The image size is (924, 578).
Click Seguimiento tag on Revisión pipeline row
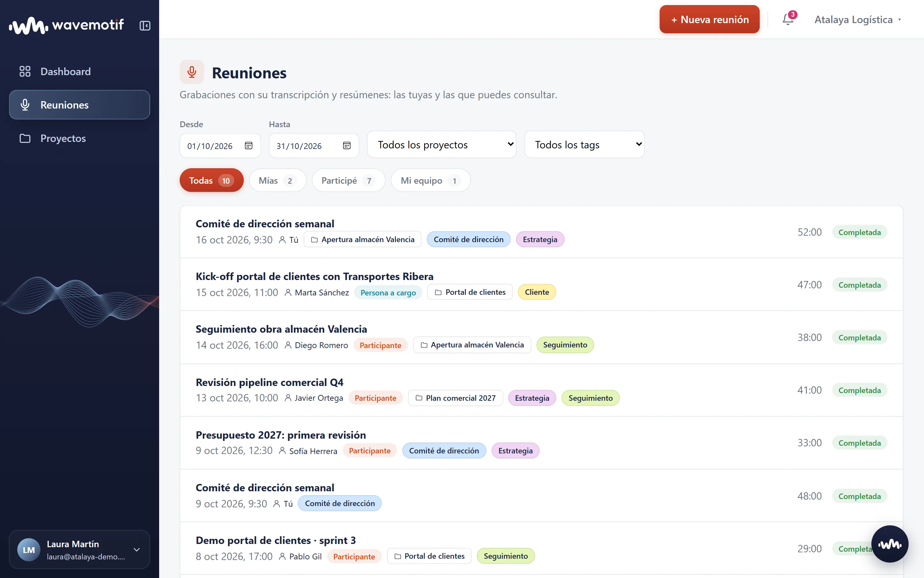coord(590,398)
